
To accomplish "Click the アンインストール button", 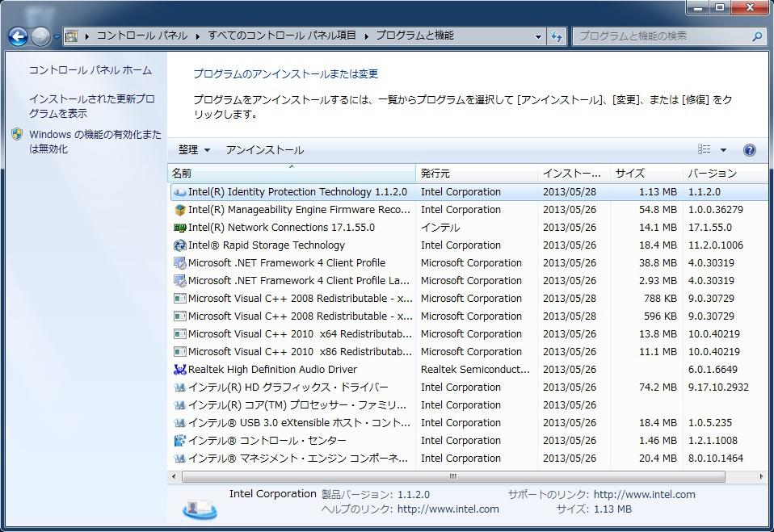I will [x=264, y=149].
